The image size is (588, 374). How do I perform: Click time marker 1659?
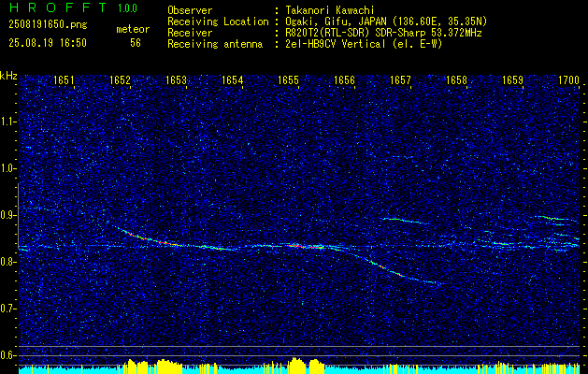(x=512, y=79)
